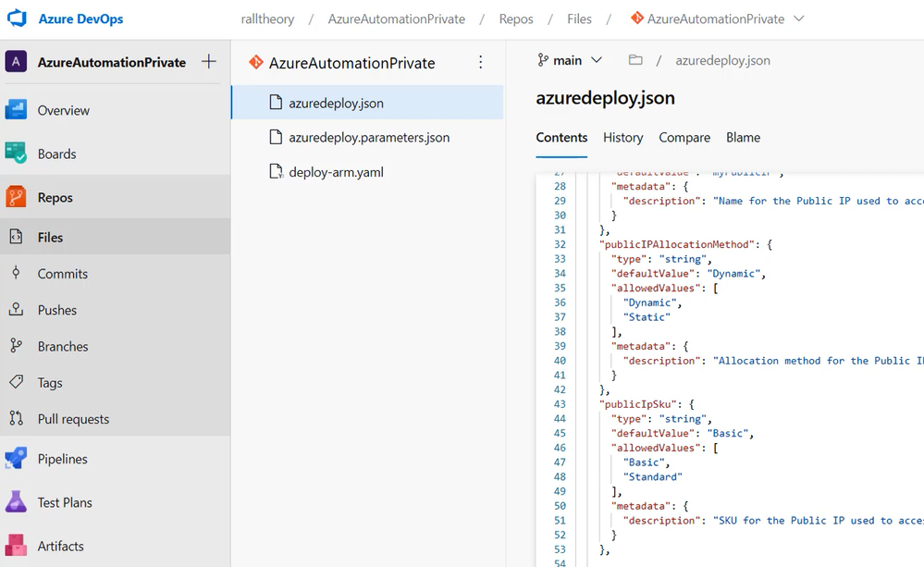The width and height of the screenshot is (924, 567).
Task: Open the ralltheory breadcrumb link
Action: (267, 18)
